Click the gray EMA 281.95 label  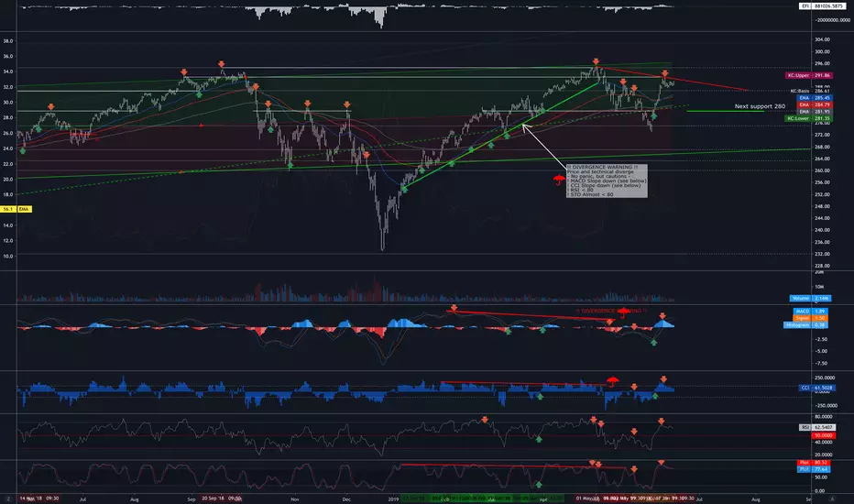click(x=815, y=112)
